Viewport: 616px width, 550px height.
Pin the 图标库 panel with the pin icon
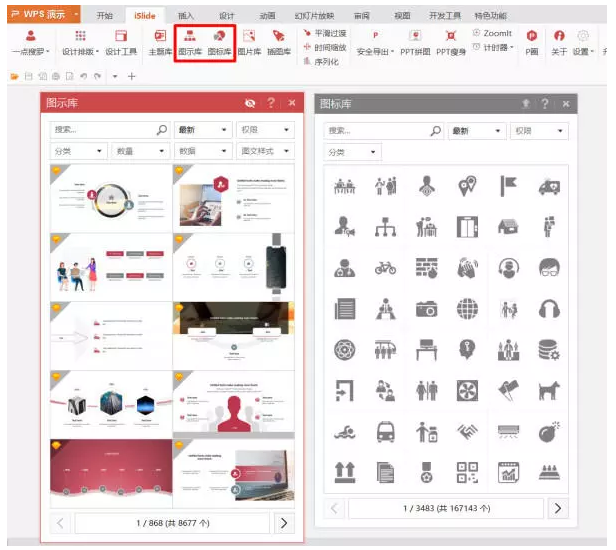click(x=525, y=104)
